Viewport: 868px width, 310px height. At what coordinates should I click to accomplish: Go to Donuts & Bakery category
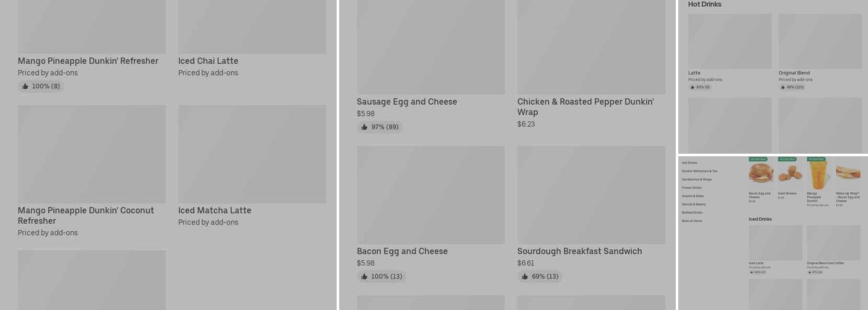[x=694, y=204]
